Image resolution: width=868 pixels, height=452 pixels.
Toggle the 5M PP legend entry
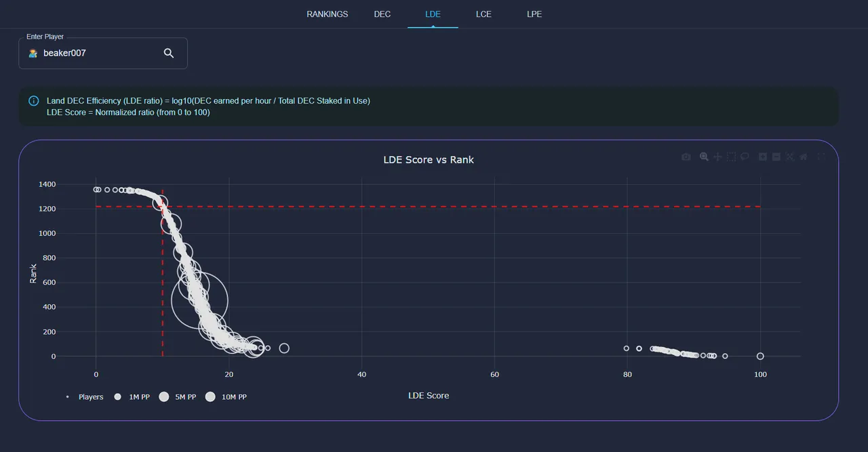(x=178, y=397)
